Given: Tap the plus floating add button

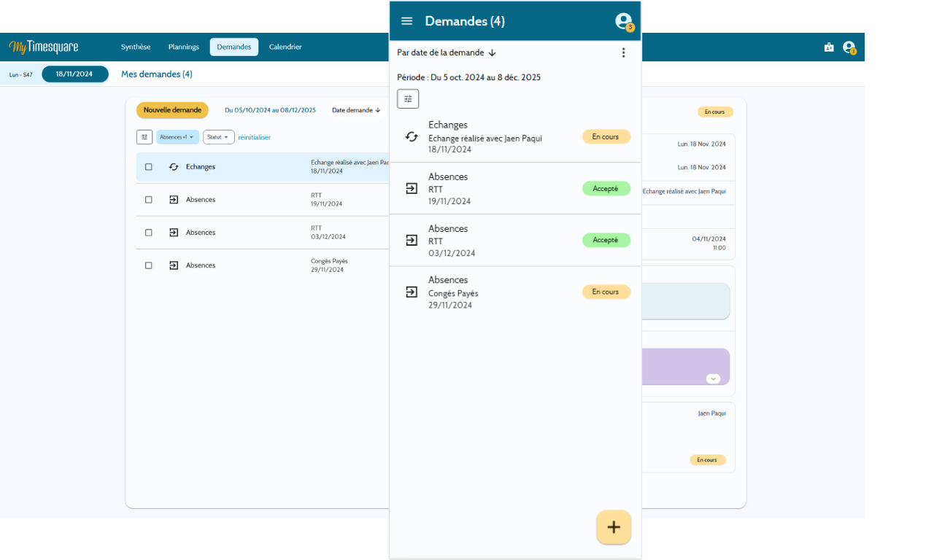Looking at the screenshot, I should 614,527.
